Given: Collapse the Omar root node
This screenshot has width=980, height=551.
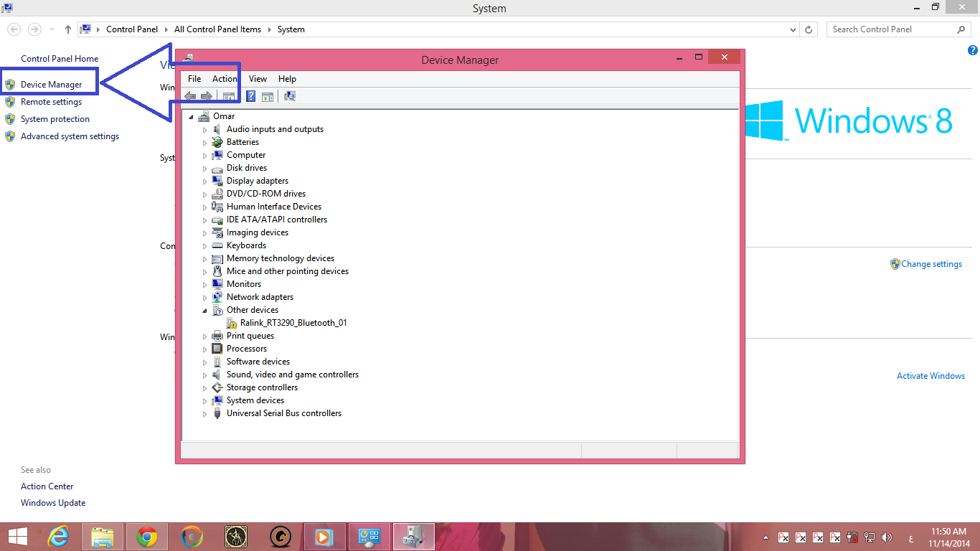Looking at the screenshot, I should point(191,117).
